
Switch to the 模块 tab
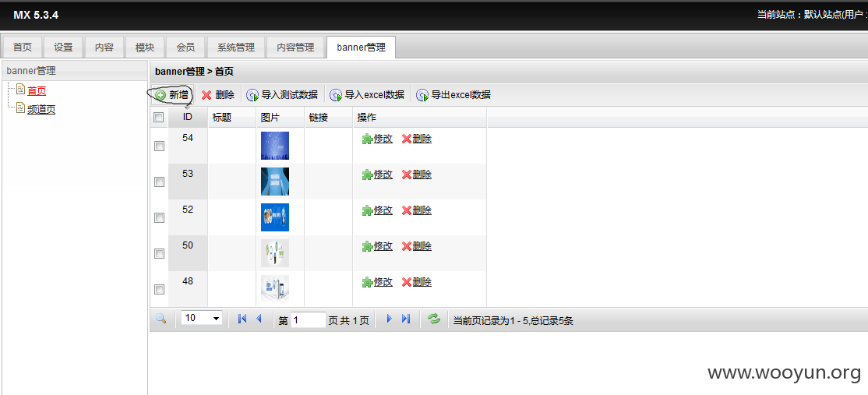point(145,48)
